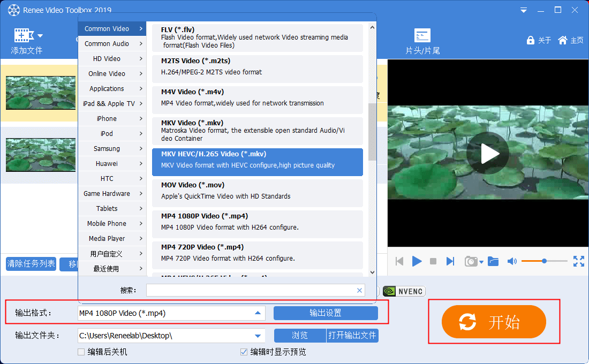Click the play control below preview
The height and width of the screenshot is (364, 589).
417,261
